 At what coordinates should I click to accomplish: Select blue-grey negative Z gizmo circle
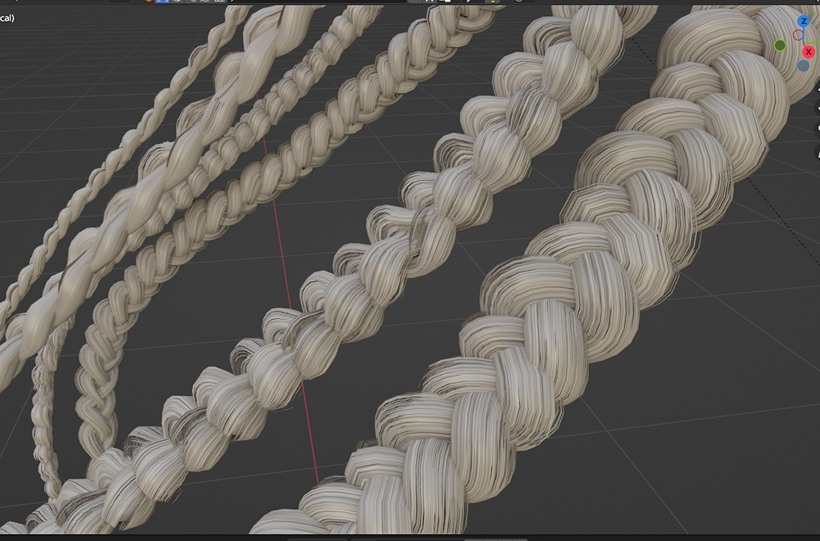804,66
